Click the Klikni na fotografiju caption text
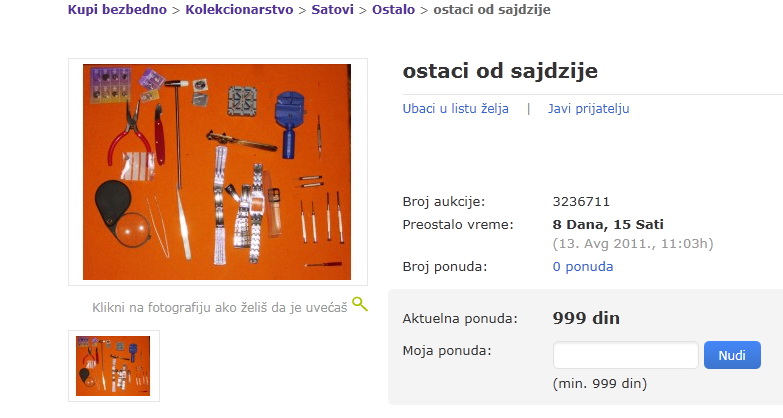Viewport: 783px width, 418px height. tap(220, 307)
